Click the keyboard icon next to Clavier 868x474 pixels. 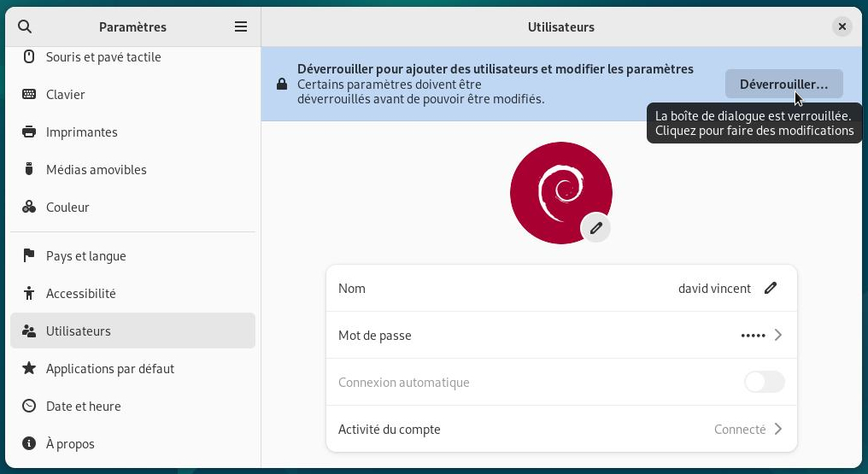tap(29, 94)
